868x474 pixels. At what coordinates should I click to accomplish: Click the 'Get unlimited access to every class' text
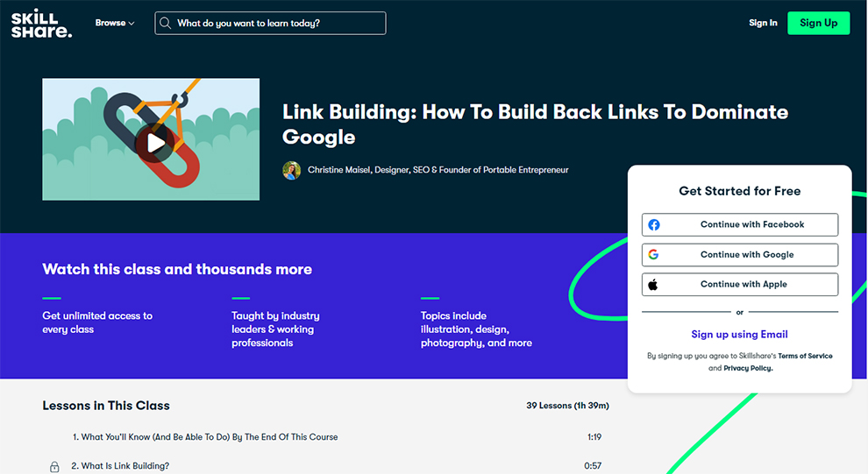pyautogui.click(x=97, y=322)
